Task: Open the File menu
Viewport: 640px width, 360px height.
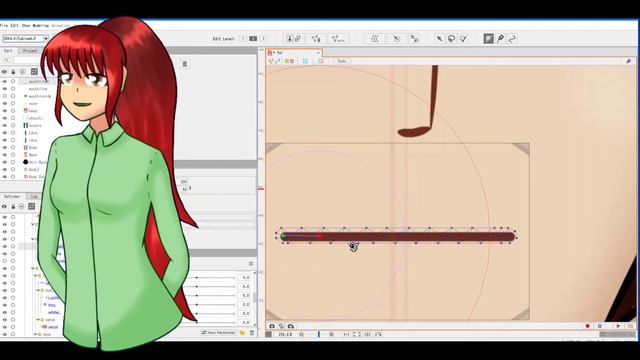Action: pos(4,25)
